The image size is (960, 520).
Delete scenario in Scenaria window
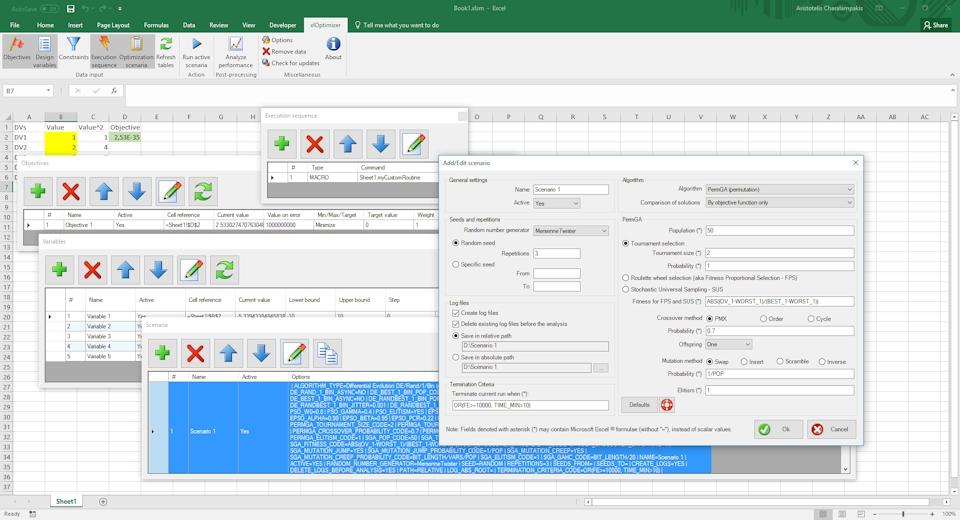195,353
